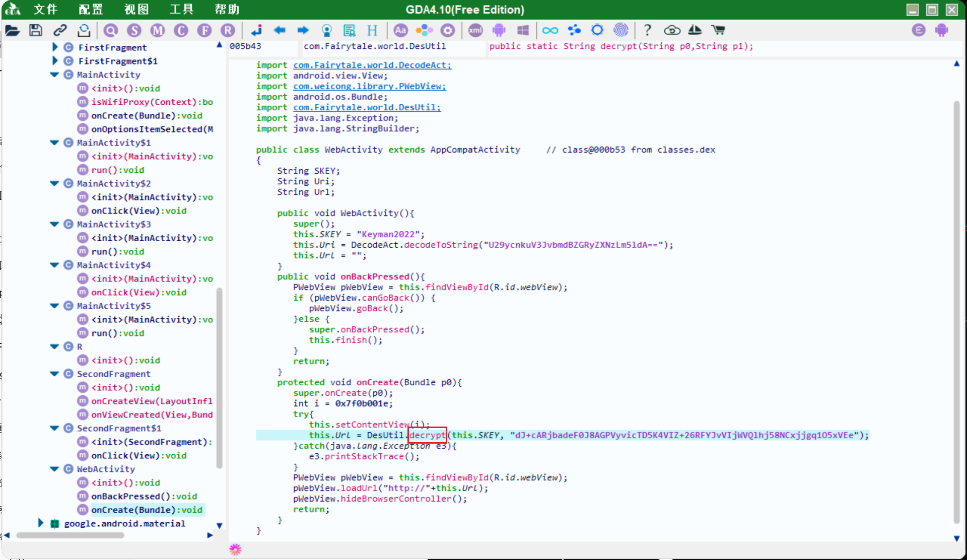
Task: Click the purple R toolbar icon
Action: [228, 31]
